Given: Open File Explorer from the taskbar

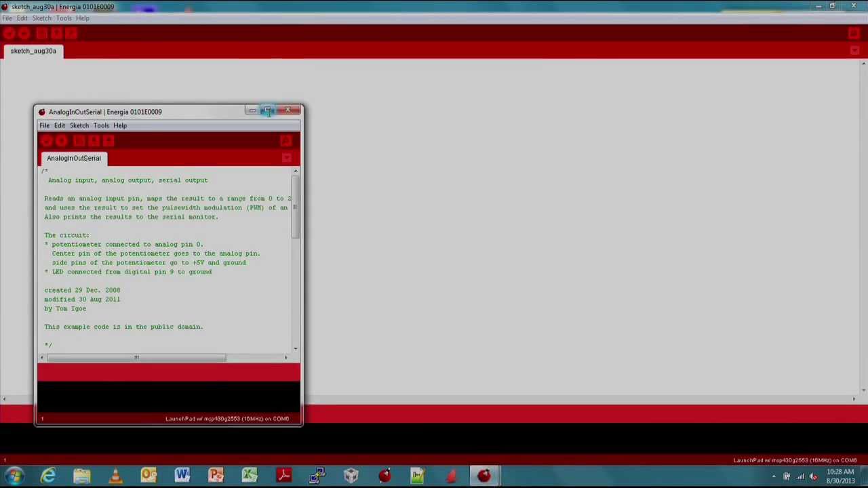Looking at the screenshot, I should coord(82,476).
